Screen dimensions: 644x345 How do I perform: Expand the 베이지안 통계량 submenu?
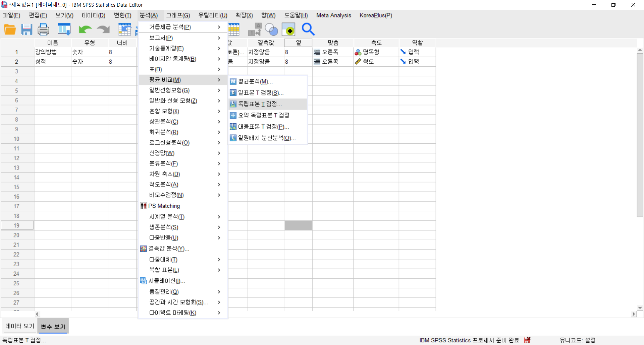click(183, 59)
